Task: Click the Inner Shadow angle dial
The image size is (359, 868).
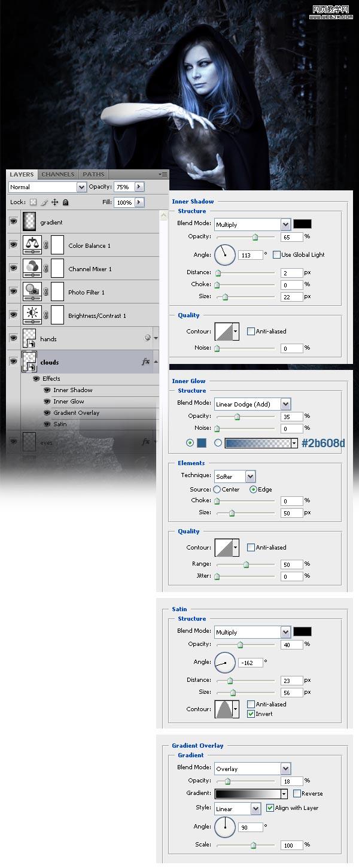Action: tap(225, 255)
